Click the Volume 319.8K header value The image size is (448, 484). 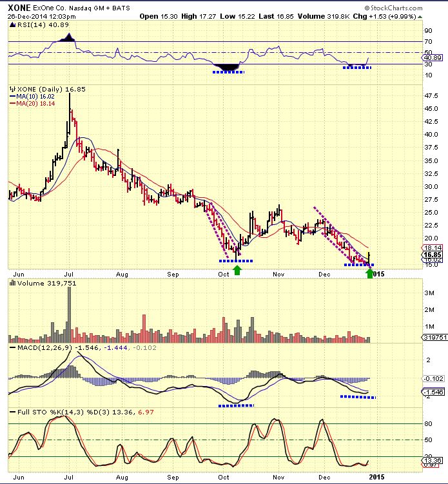point(324,16)
